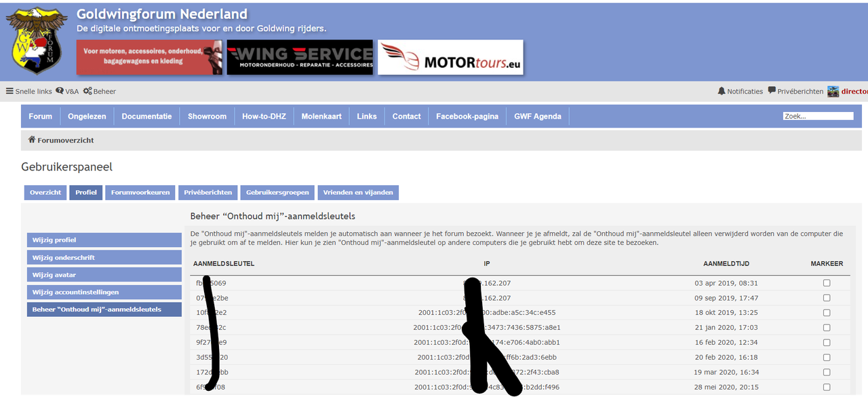The height and width of the screenshot is (397, 868).
Task: Open the Ongelezen menu item
Action: coord(87,116)
